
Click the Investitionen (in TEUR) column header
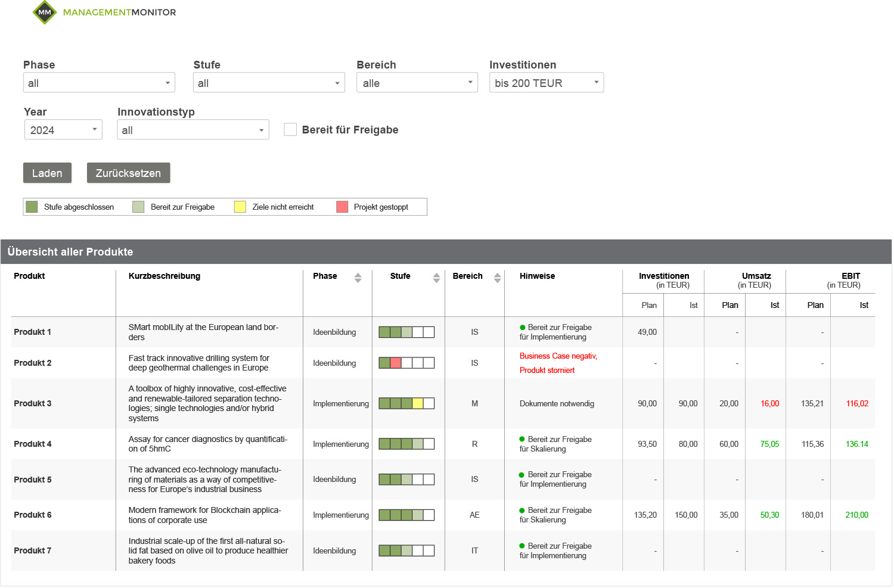(x=664, y=280)
